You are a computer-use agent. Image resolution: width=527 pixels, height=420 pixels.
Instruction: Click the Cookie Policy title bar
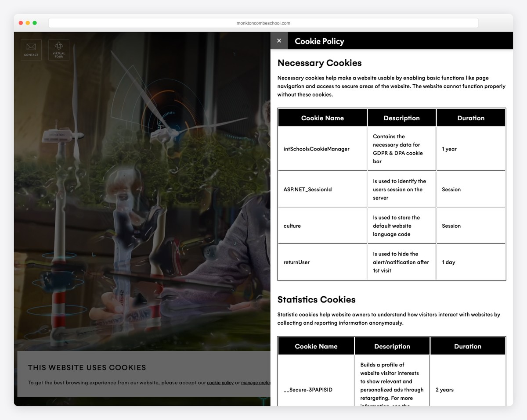coord(319,40)
